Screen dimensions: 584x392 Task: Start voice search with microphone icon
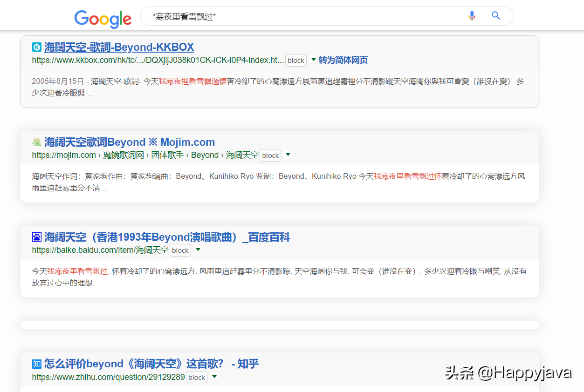click(472, 16)
